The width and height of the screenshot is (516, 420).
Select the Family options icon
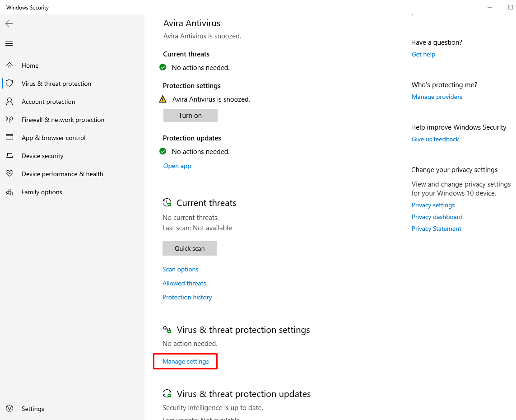tap(9, 191)
